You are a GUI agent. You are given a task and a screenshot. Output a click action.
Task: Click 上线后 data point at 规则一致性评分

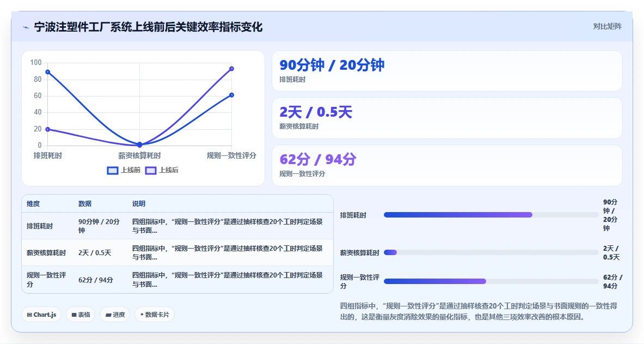(x=232, y=69)
